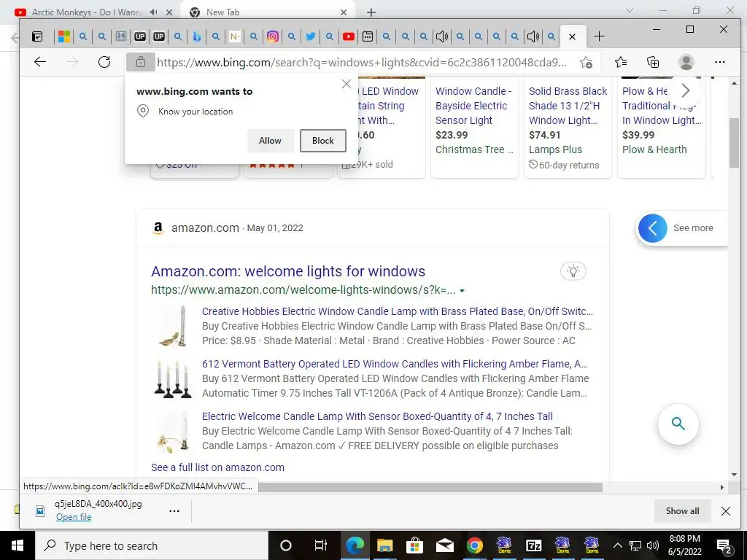The height and width of the screenshot is (560, 747).
Task: Add this page to favorites star icon
Action: pos(586,63)
